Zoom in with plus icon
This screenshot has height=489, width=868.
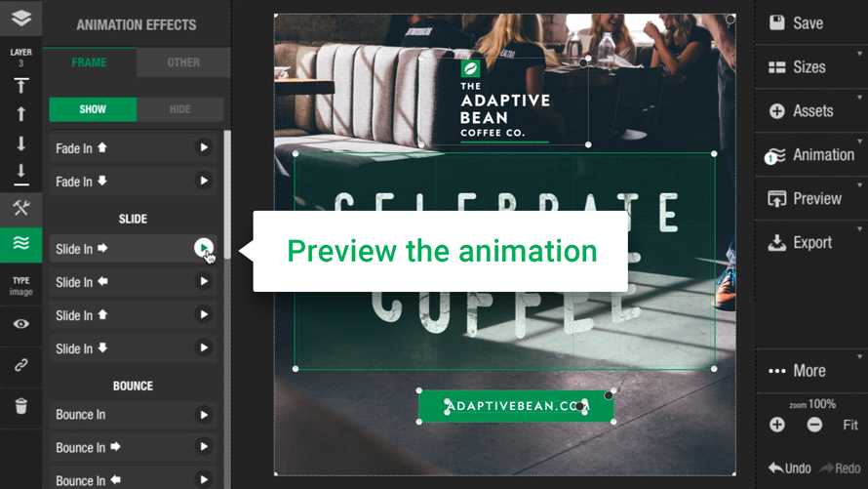tap(777, 425)
